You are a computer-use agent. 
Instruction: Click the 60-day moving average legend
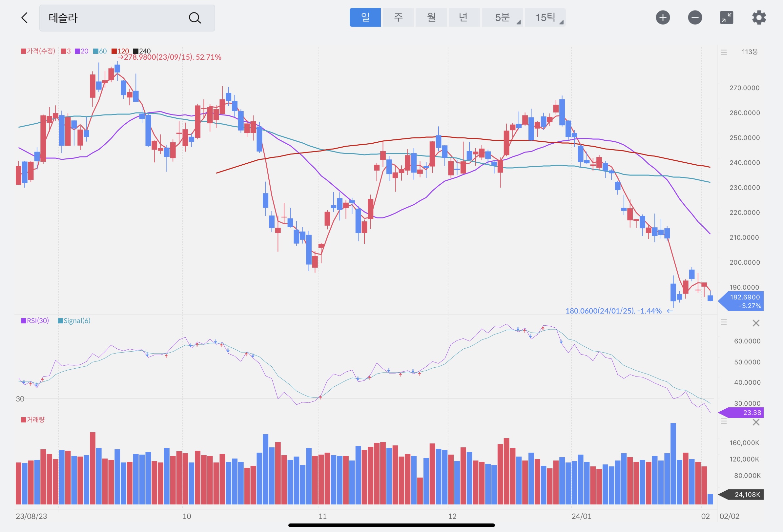(x=100, y=51)
